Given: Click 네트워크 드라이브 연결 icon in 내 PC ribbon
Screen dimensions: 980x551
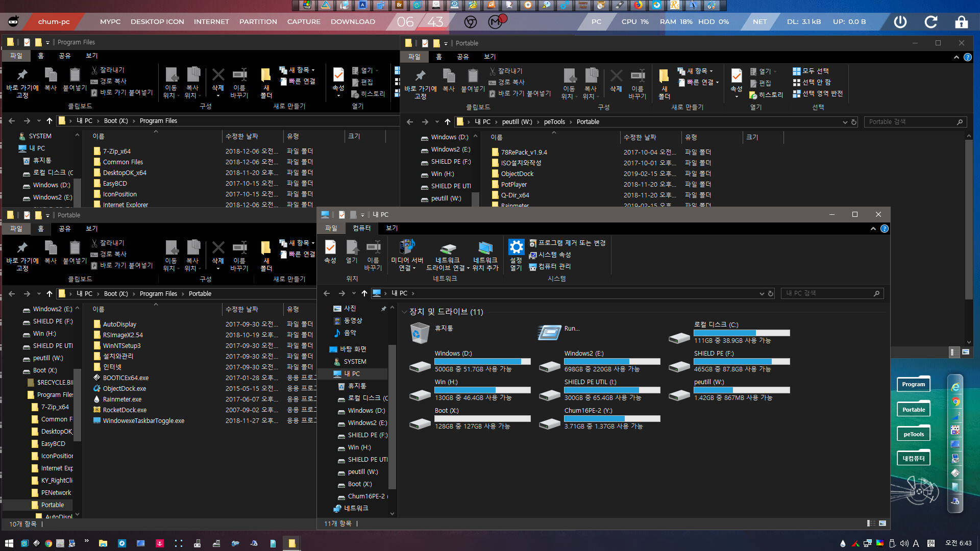Looking at the screenshot, I should click(448, 248).
